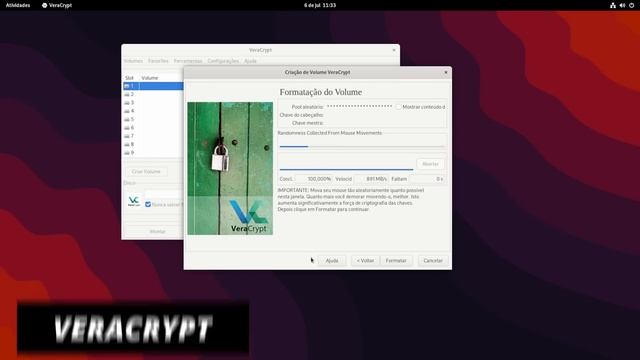Toggle the checkbox beside the VeraCrypt logo
The image size is (640, 360).
(x=148, y=204)
